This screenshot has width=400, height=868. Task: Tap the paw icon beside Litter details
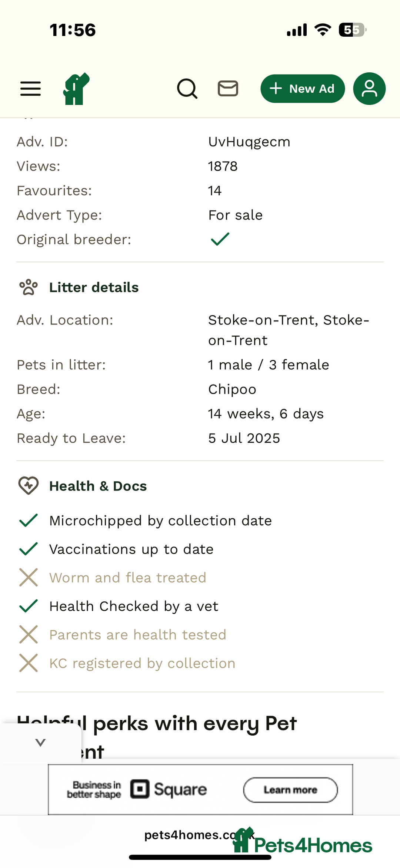point(29,287)
